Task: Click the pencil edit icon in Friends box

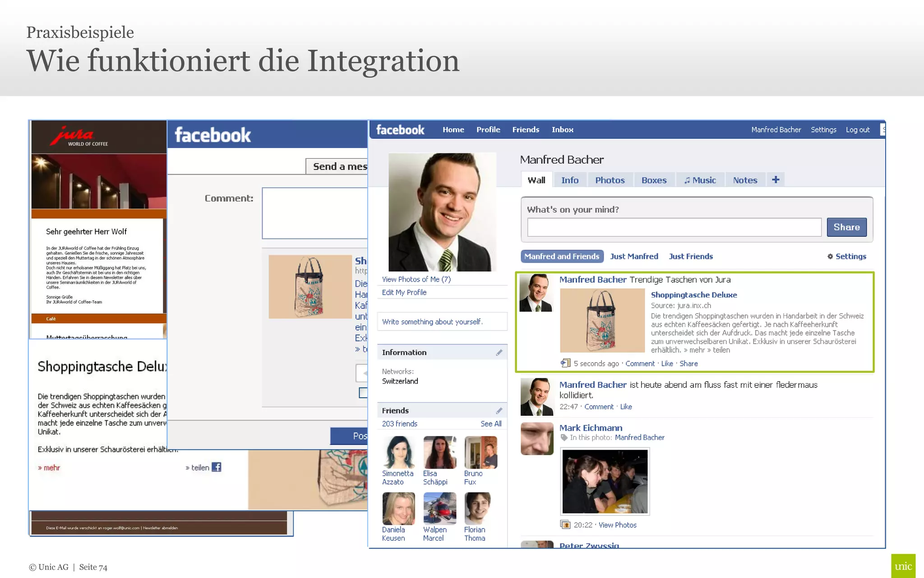Action: click(x=499, y=410)
